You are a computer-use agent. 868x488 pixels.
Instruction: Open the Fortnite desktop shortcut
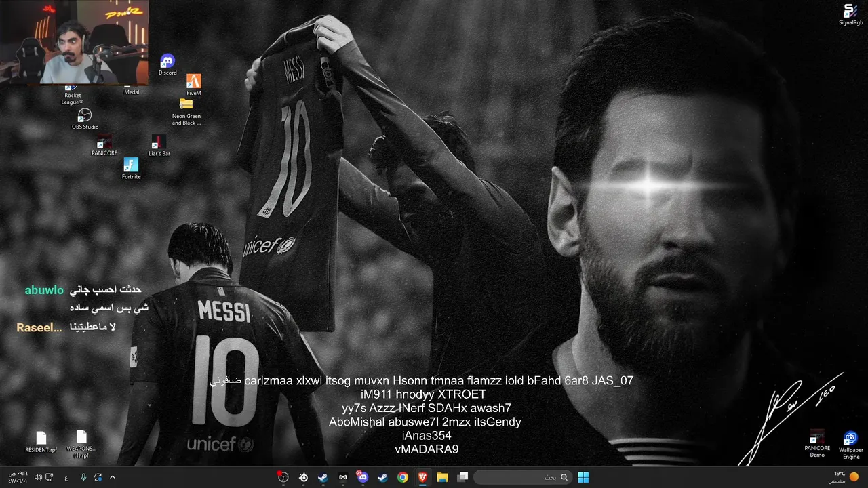point(131,169)
